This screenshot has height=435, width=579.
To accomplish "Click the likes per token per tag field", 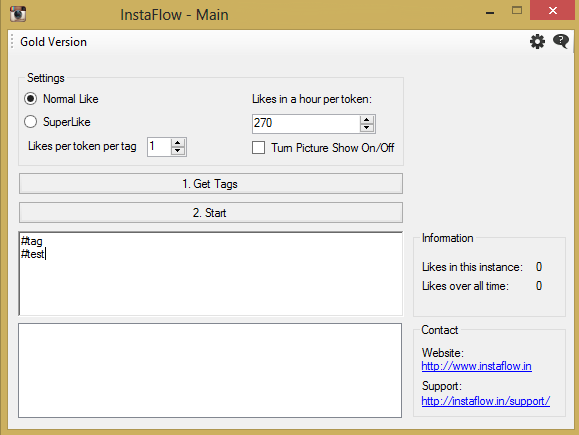I will coord(159,147).
